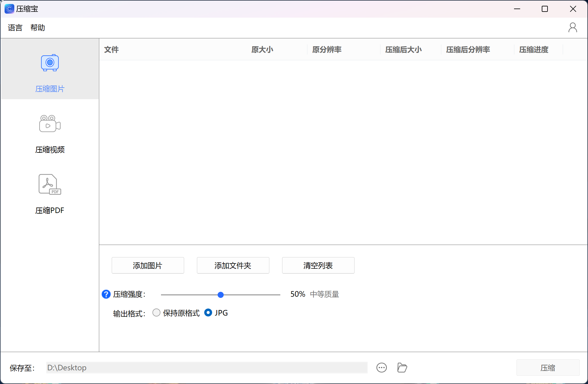The width and height of the screenshot is (588, 384).
Task: Open the 语言 menu
Action: tap(15, 28)
